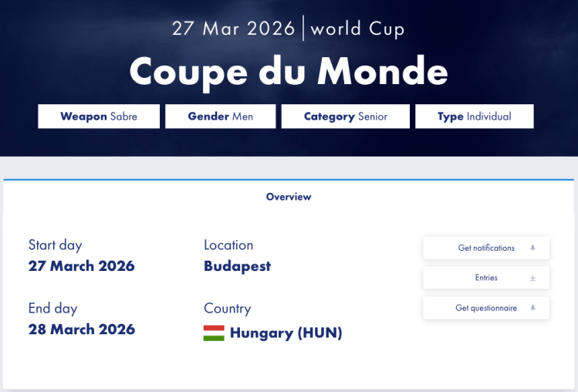This screenshot has height=392, width=578.
Task: Click the Coupe du Monde title
Action: click(x=289, y=72)
